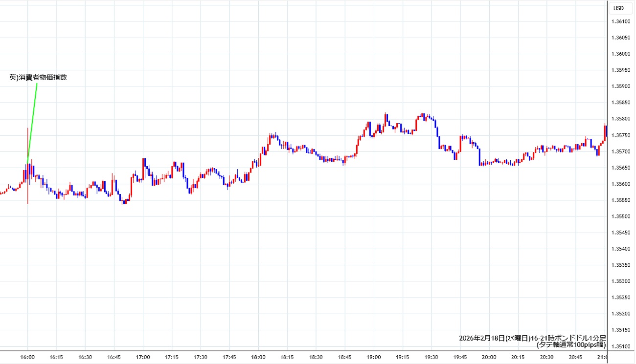Click the 17:00 time axis label
This screenshot has width=636, height=364.
(x=143, y=357)
